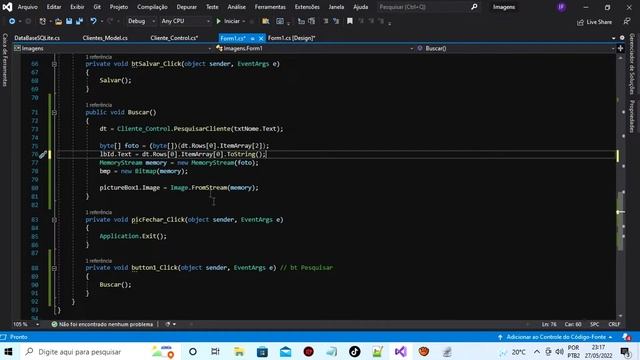
Task: Click the Live Share icon
Action: [x=580, y=22]
